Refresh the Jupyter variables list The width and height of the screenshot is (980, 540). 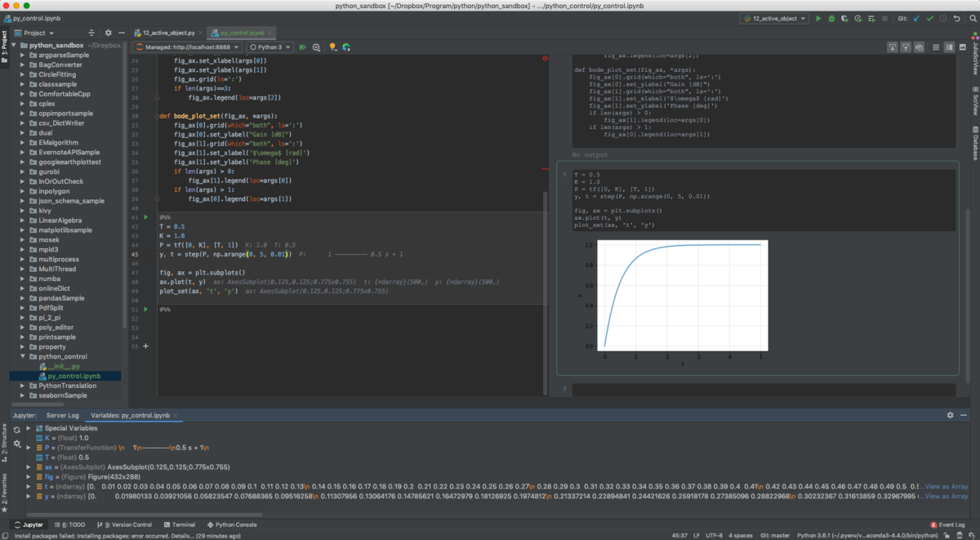tap(16, 429)
